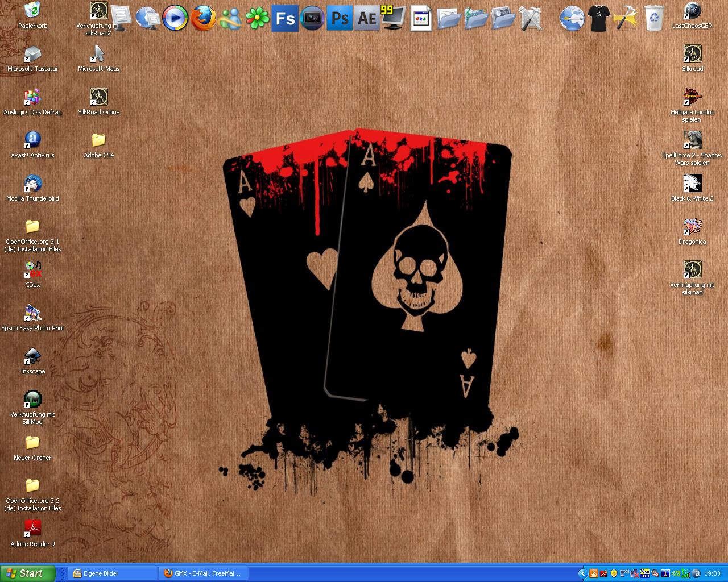The width and height of the screenshot is (728, 582).
Task: Open the green ICQ flower icon
Action: [258, 18]
